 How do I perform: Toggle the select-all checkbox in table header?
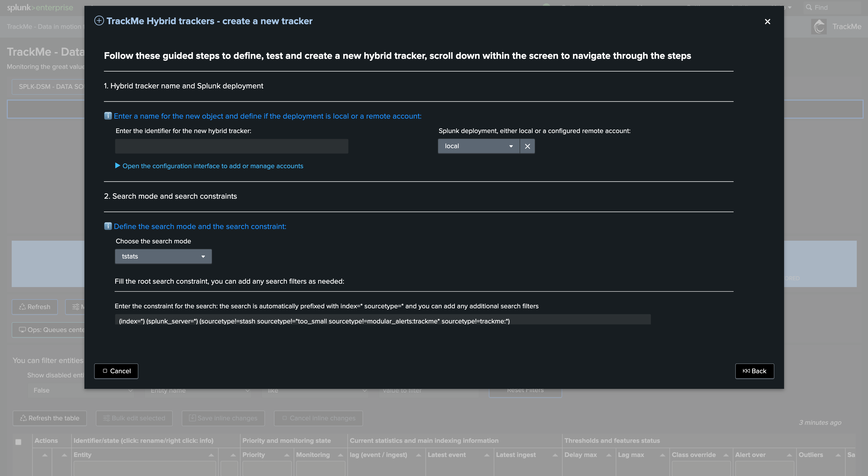[19, 442]
